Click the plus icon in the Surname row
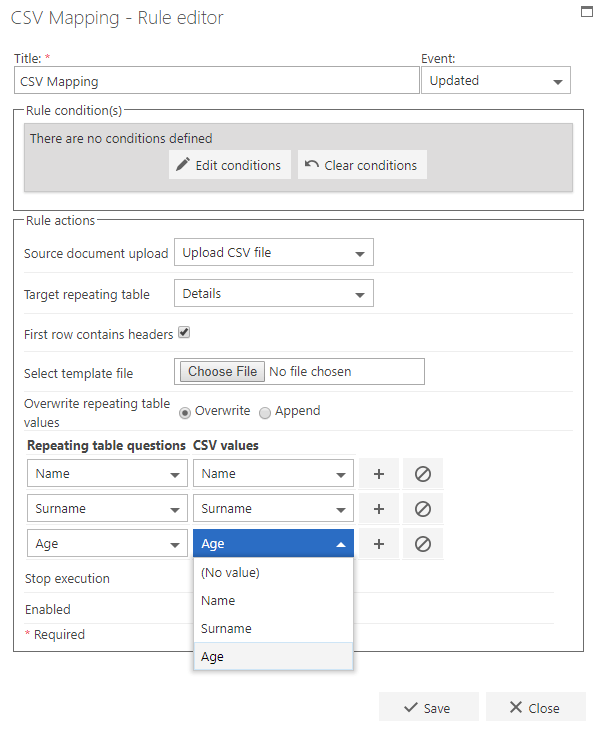598x735 pixels. click(379, 509)
